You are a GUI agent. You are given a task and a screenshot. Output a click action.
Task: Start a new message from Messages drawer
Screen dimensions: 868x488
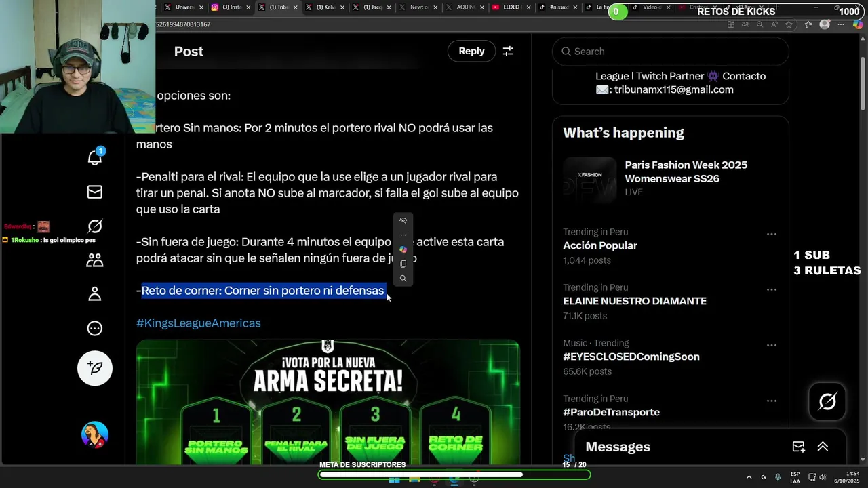[x=799, y=447]
